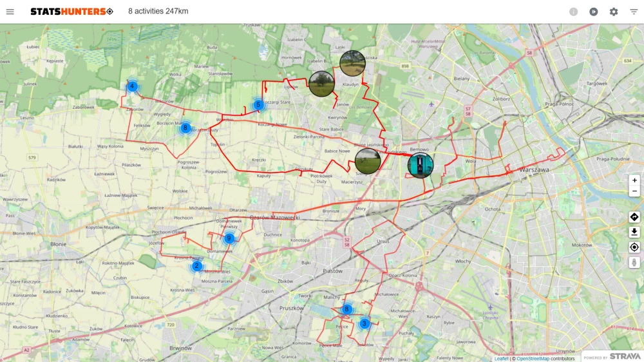The height and width of the screenshot is (362, 644).
Task: Start the activity playback animation
Action: click(x=594, y=12)
